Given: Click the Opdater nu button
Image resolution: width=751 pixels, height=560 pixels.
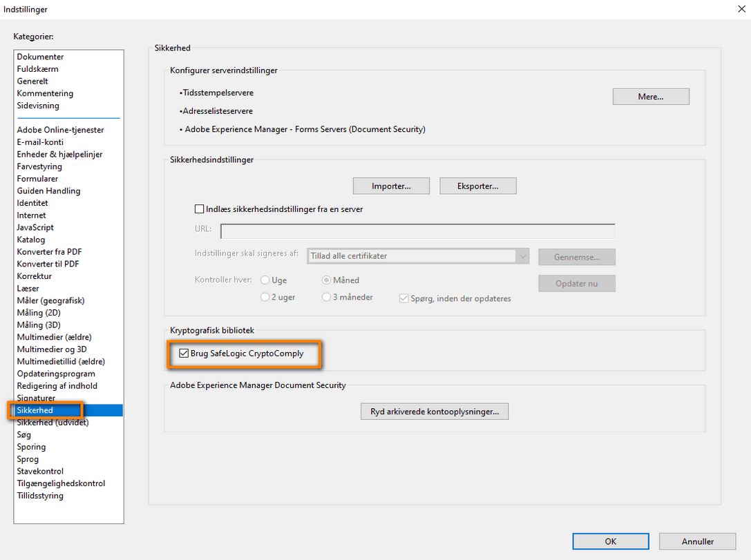Looking at the screenshot, I should pos(577,283).
